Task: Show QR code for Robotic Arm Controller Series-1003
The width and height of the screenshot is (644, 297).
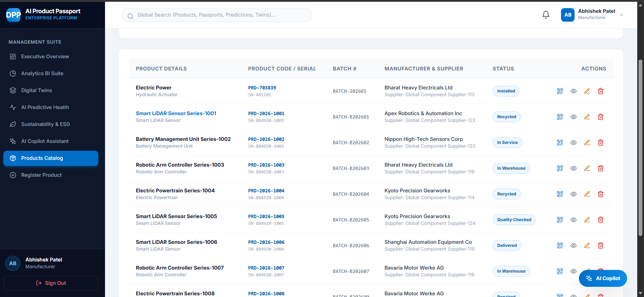Action: point(560,168)
